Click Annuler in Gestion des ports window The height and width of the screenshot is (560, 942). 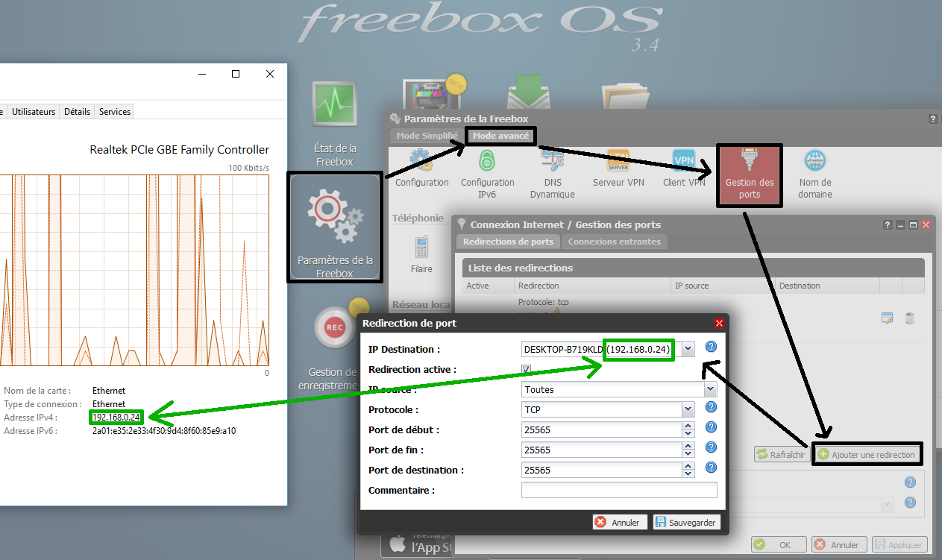[x=838, y=545]
